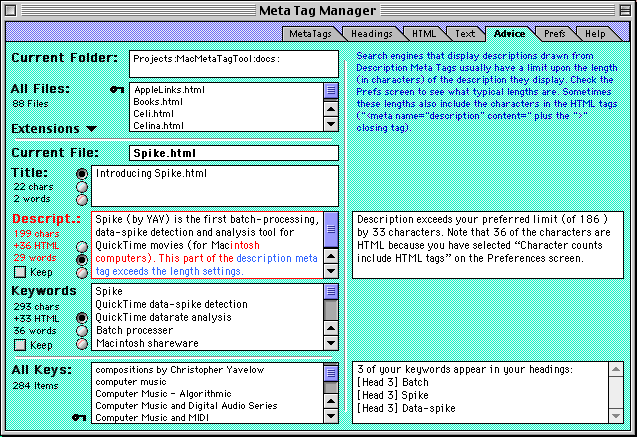This screenshot has height=437, width=637.
Task: Open the Text tab
Action: (465, 34)
